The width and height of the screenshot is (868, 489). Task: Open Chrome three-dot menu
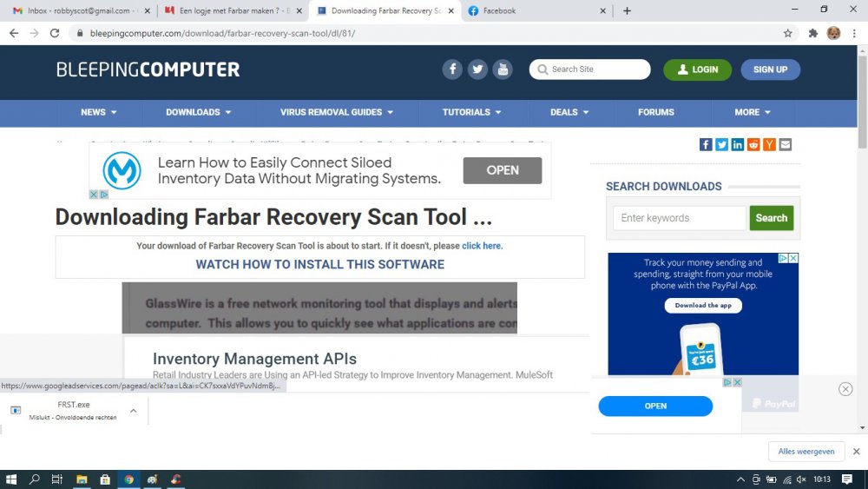point(854,33)
